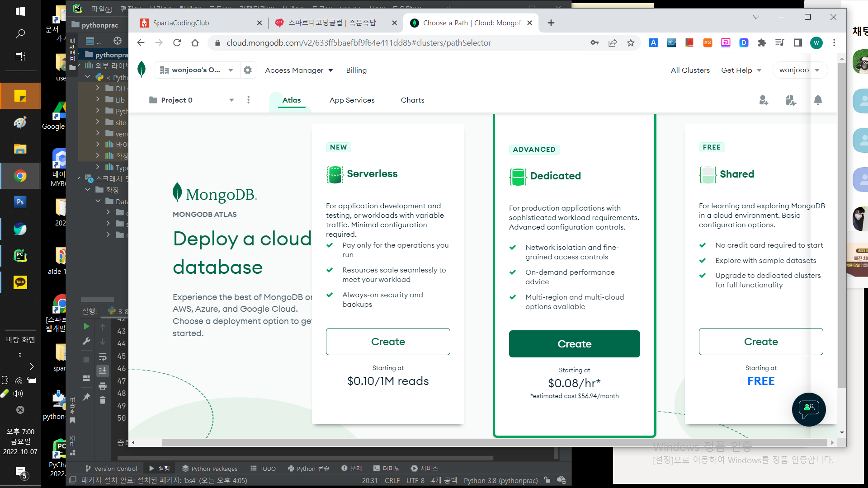
Task: Expand the Get Help menu
Action: pos(741,70)
